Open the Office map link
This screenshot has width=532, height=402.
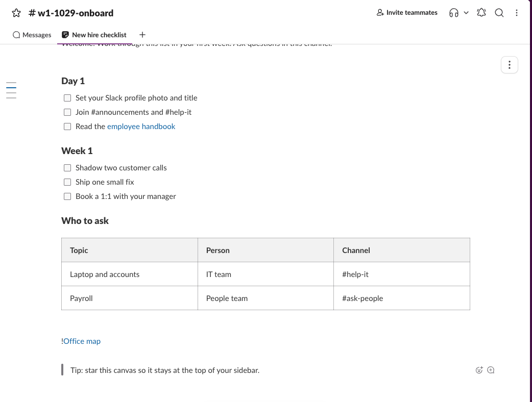pyautogui.click(x=82, y=341)
